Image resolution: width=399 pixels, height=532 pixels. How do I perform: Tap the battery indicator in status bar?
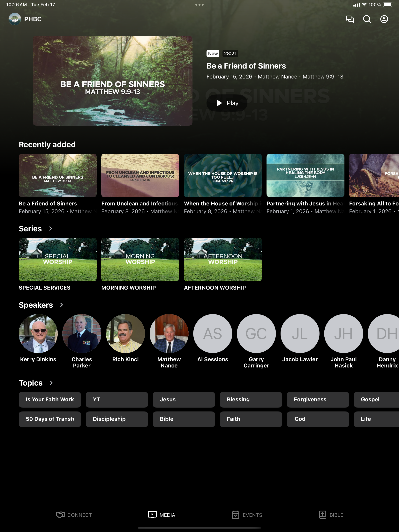click(x=388, y=4)
